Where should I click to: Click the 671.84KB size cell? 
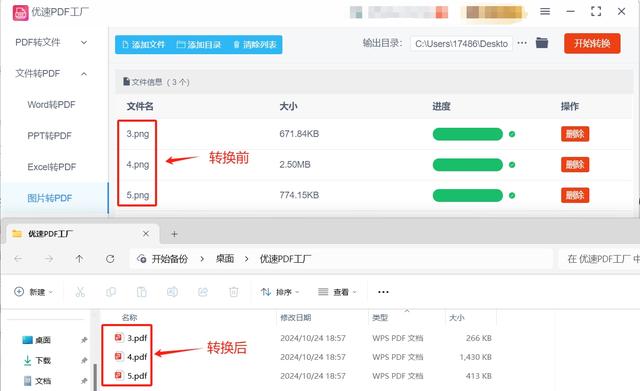299,134
